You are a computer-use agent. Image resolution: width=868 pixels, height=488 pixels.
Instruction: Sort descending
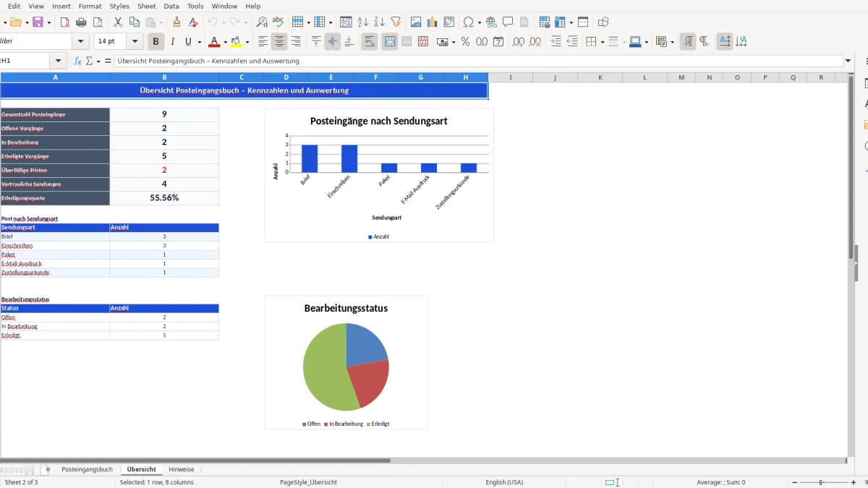(x=379, y=22)
